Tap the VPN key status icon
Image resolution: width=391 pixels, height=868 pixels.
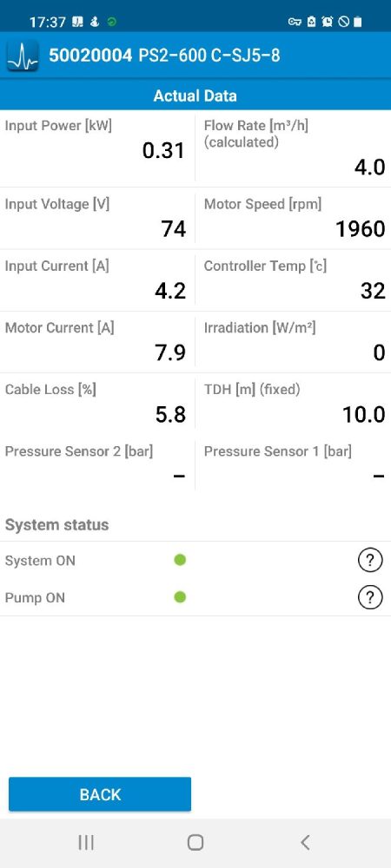pyautogui.click(x=295, y=22)
